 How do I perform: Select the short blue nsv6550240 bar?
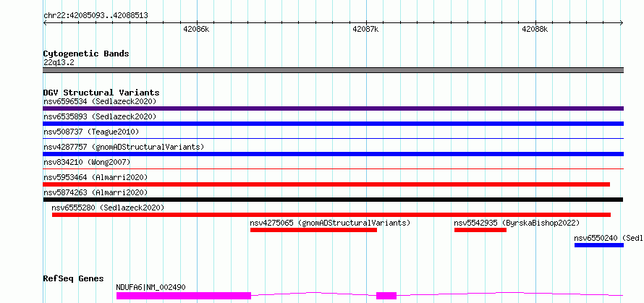click(x=599, y=245)
